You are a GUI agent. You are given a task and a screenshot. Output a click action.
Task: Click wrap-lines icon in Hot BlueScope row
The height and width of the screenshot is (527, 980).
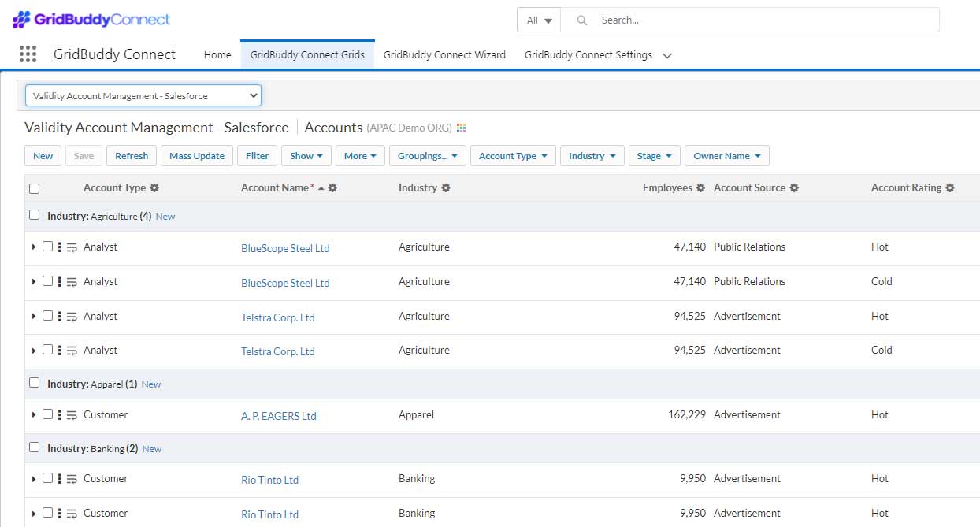[x=72, y=247]
